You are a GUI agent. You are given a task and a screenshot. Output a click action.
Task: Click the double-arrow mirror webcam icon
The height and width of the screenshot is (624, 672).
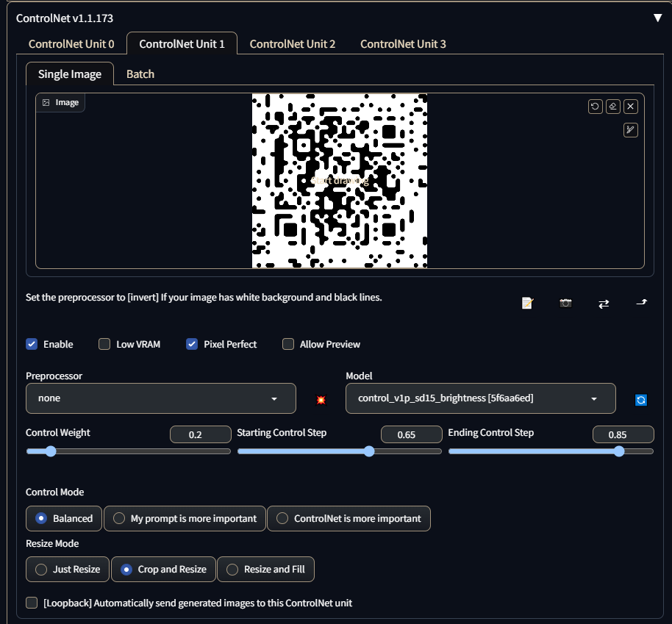tap(604, 303)
